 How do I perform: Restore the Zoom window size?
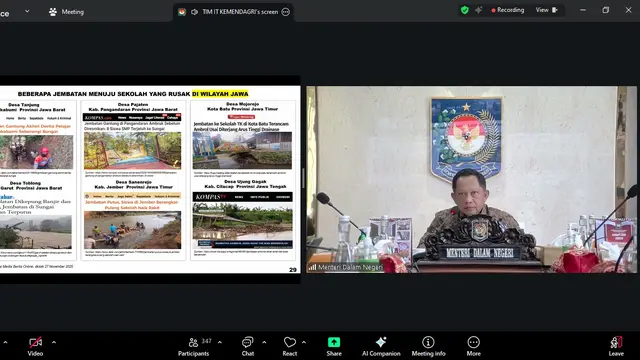pyautogui.click(x=606, y=10)
